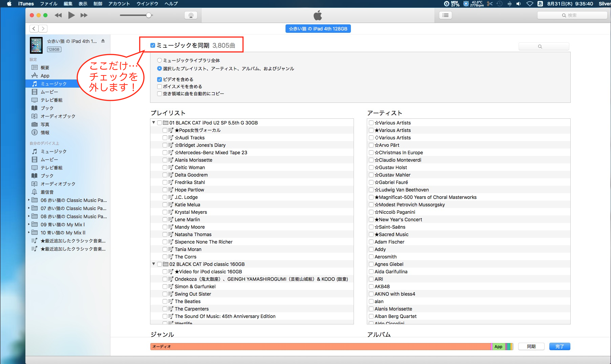Image resolution: width=611 pixels, height=364 pixels.
Task: Click the App segment of capacity bar
Action: pos(499,346)
